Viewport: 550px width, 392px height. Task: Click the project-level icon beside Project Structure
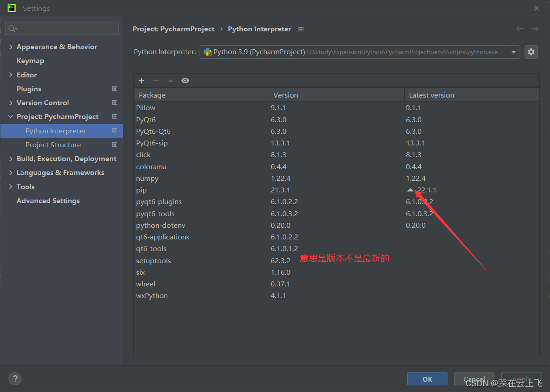click(x=115, y=145)
